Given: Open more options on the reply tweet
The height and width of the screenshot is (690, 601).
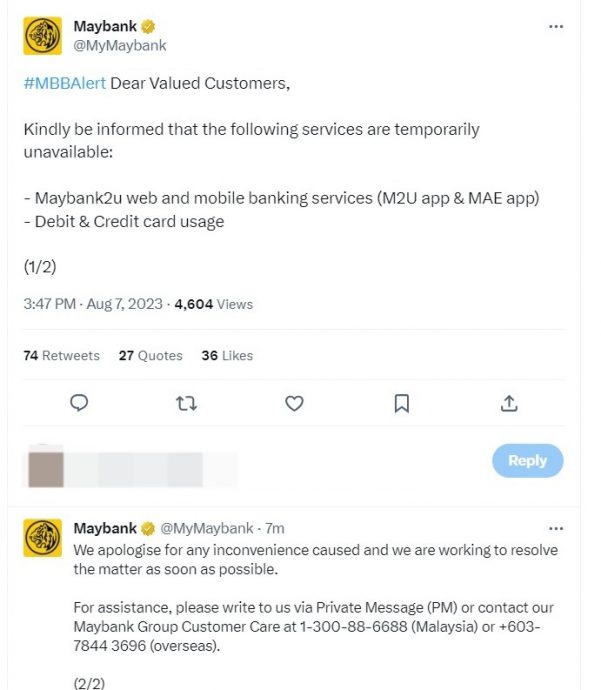Looking at the screenshot, I should click(x=556, y=527).
